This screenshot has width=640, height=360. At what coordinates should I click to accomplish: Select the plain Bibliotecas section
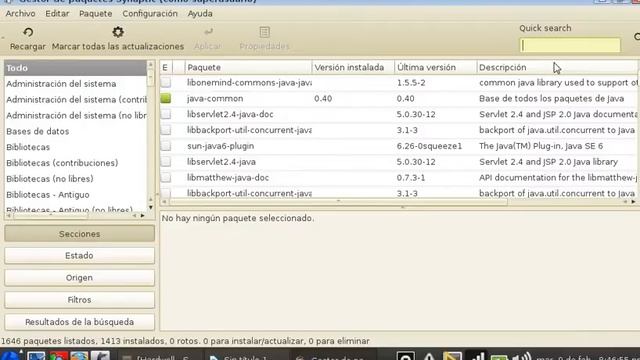[75, 147]
